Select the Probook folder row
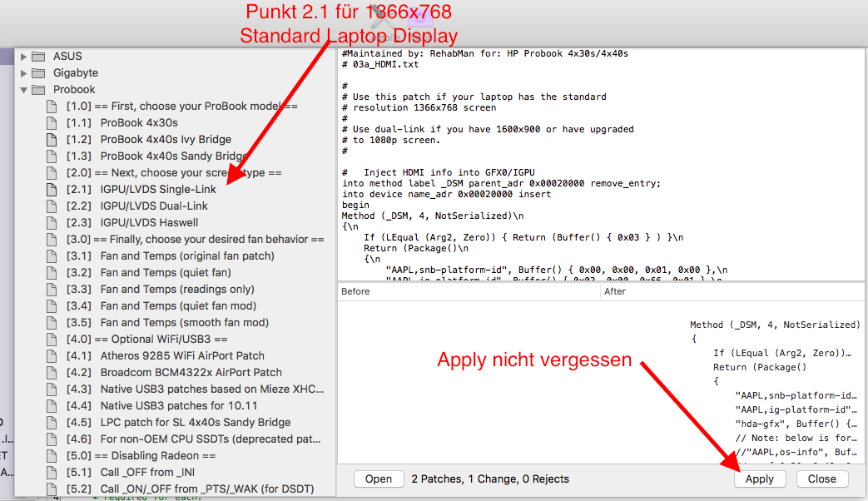 175,90
